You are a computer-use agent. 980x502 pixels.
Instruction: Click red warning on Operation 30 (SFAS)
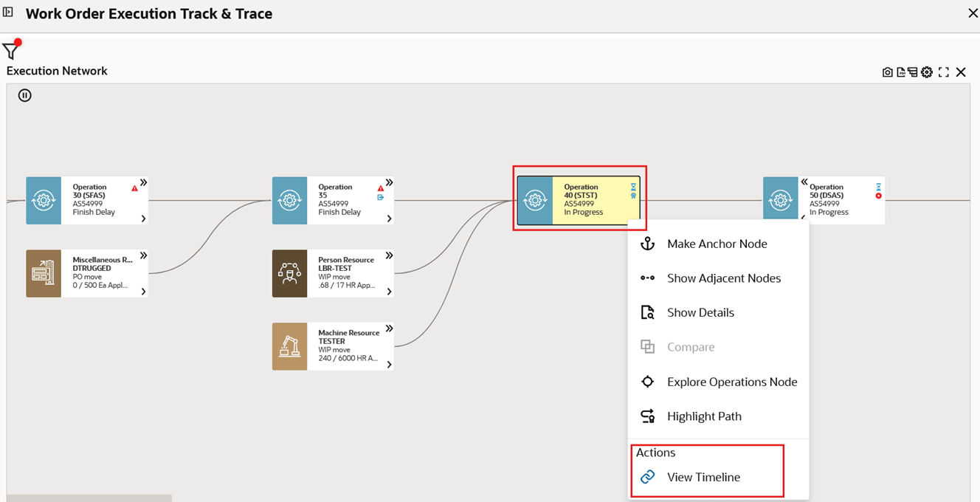coord(134,188)
